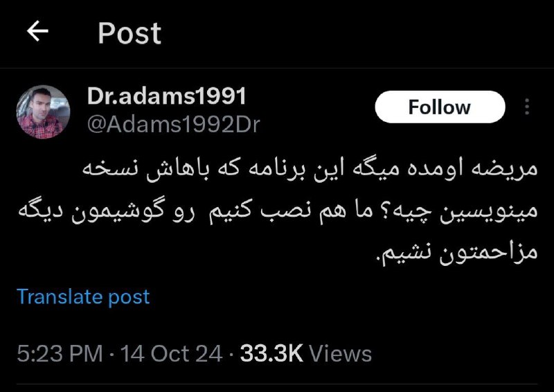Image resolution: width=554 pixels, height=392 pixels.
Task: Tap the word نشیم ending the post
Action: [x=405, y=253]
